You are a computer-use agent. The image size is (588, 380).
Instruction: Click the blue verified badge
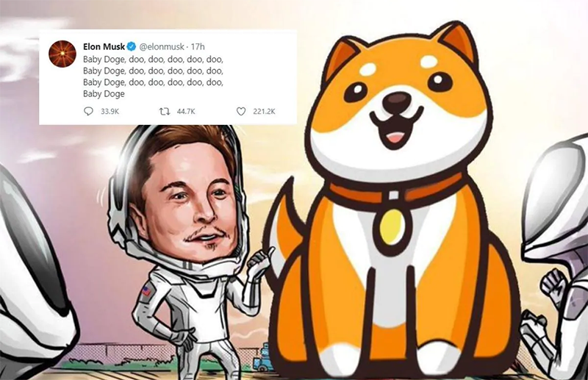[x=132, y=46]
